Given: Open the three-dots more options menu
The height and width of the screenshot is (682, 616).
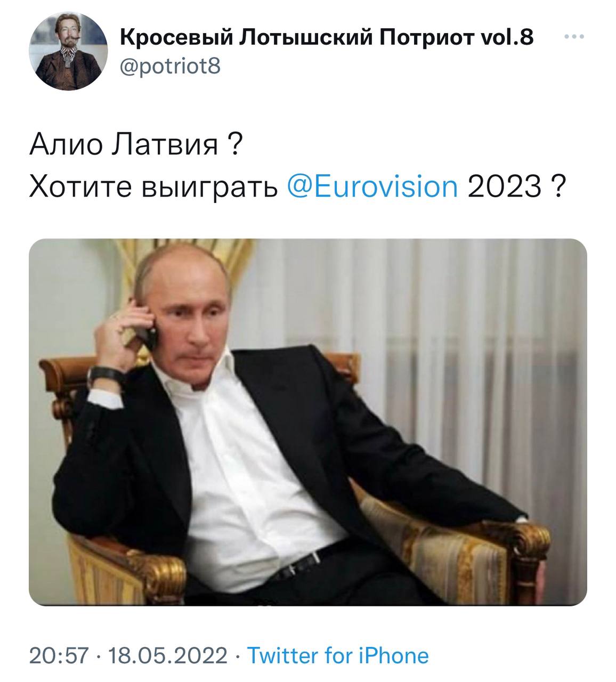Looking at the screenshot, I should tap(574, 37).
